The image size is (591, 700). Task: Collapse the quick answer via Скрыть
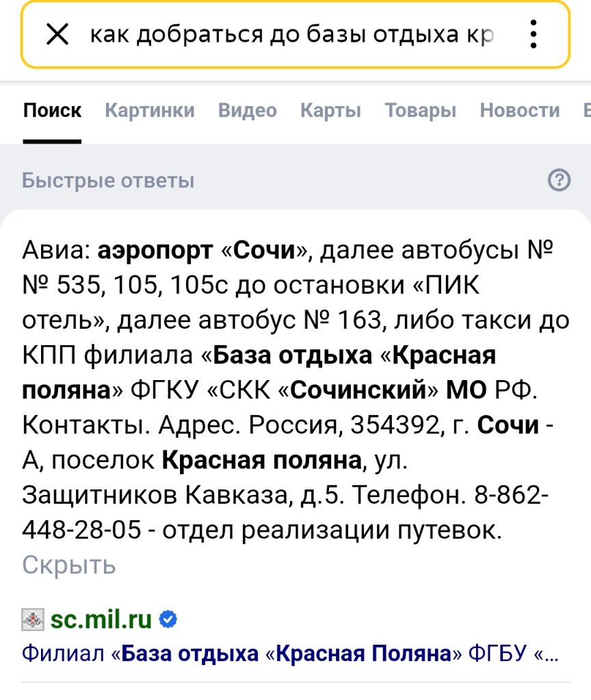[x=69, y=565]
